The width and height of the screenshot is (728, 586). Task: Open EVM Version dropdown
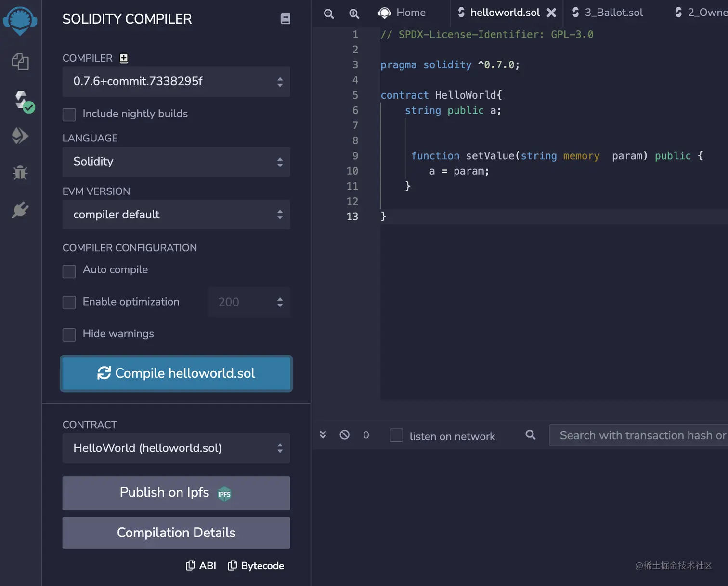point(176,215)
